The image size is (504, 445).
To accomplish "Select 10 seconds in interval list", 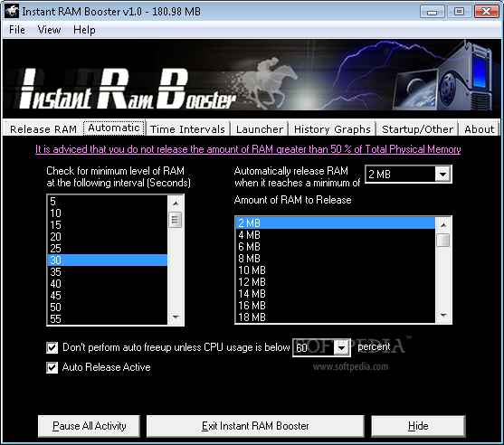I will tap(108, 213).
